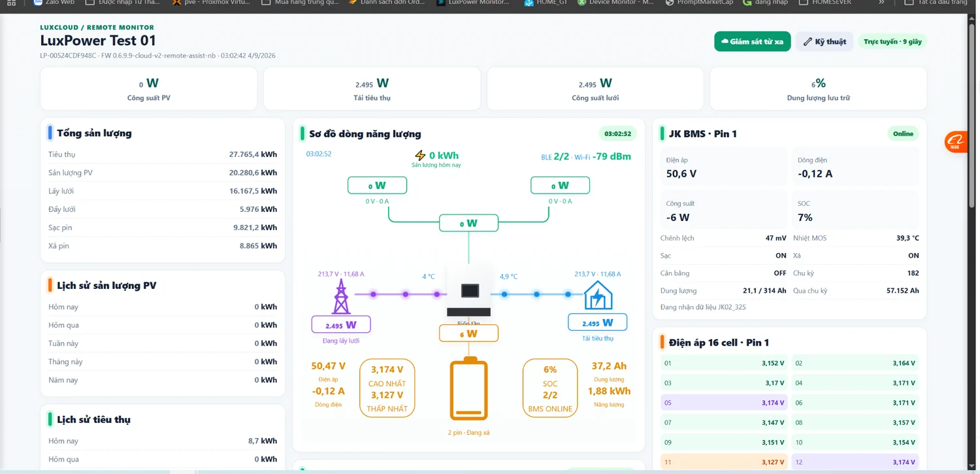This screenshot has width=980, height=474.
Task: Click the 8,7 kWh consumption today value
Action: click(x=263, y=441)
